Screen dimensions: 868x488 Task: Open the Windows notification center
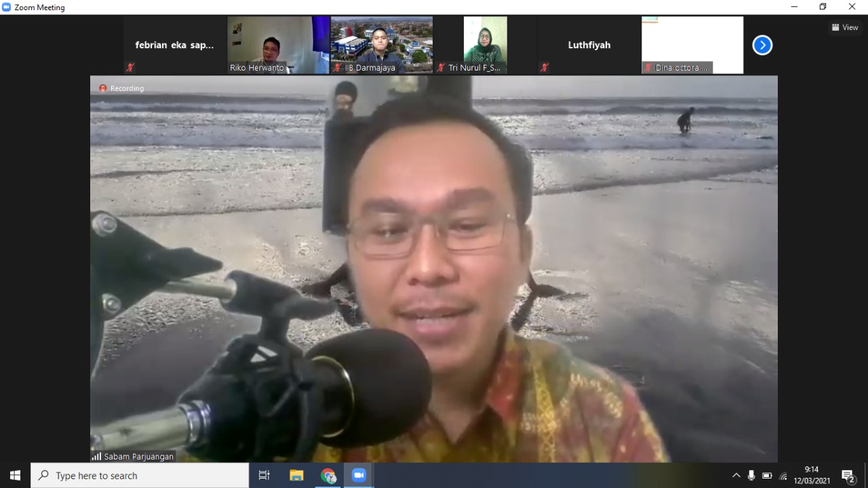point(848,476)
